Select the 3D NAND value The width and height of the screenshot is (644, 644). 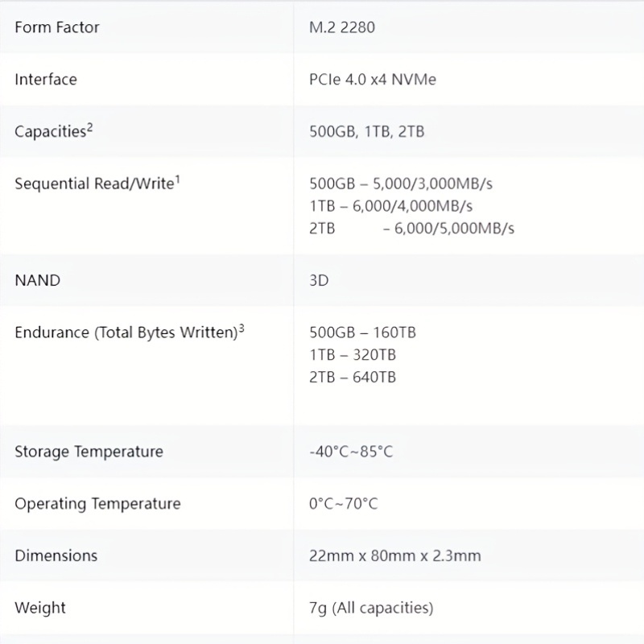(x=319, y=280)
